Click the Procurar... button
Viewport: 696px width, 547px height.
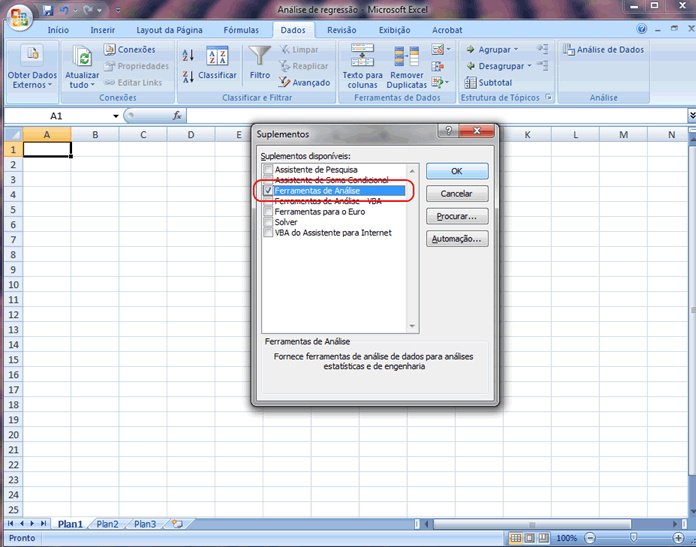tap(457, 216)
